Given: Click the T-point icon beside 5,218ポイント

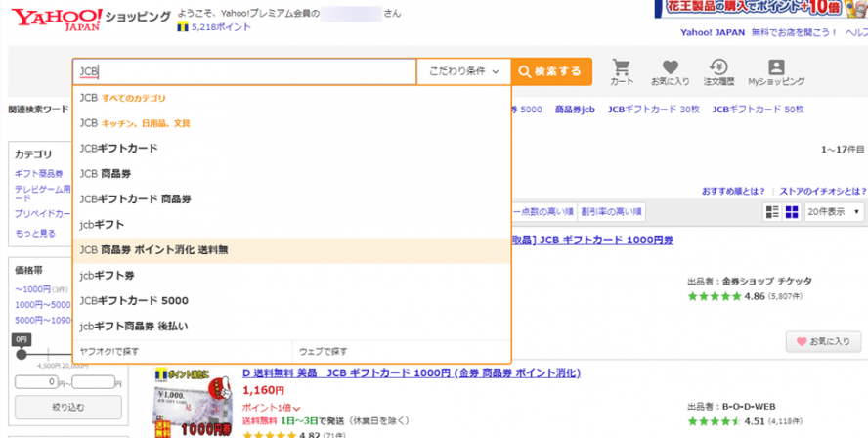Looking at the screenshot, I should 182,27.
